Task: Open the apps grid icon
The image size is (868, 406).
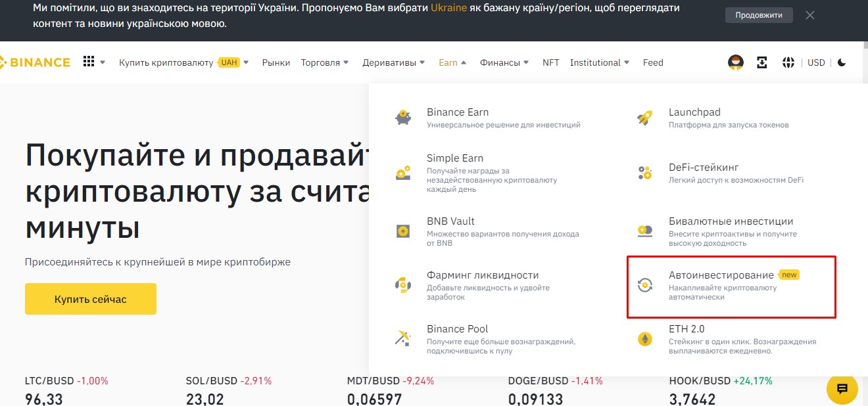Action: point(89,62)
